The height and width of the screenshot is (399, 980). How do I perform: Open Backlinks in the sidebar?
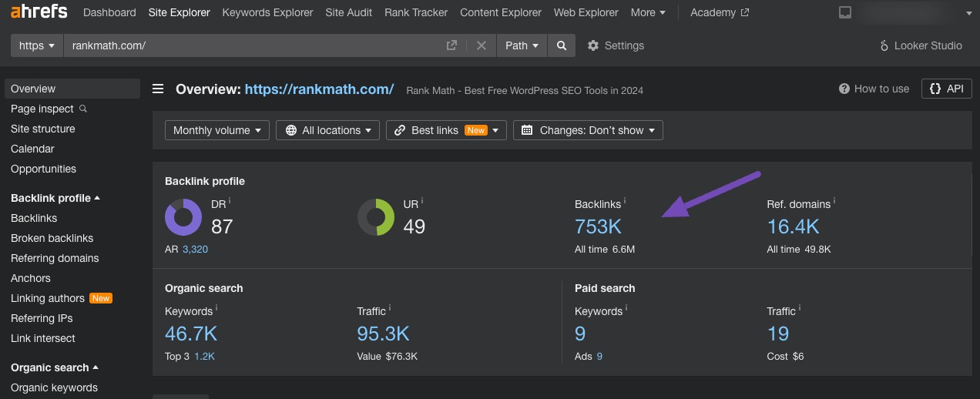34,218
